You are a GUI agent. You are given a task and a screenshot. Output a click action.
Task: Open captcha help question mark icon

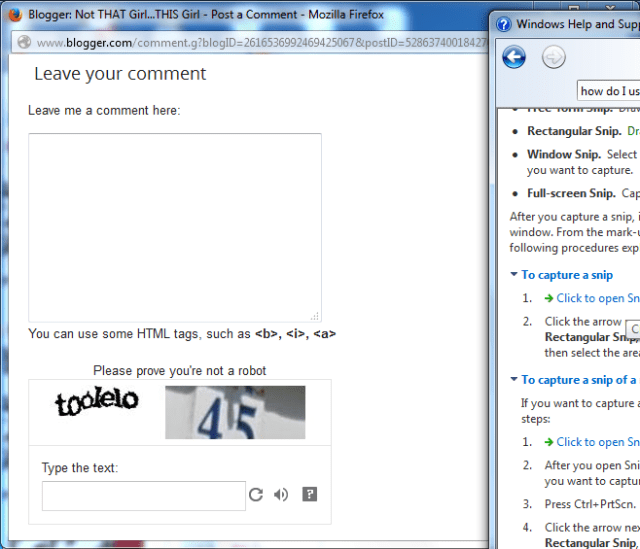[309, 494]
